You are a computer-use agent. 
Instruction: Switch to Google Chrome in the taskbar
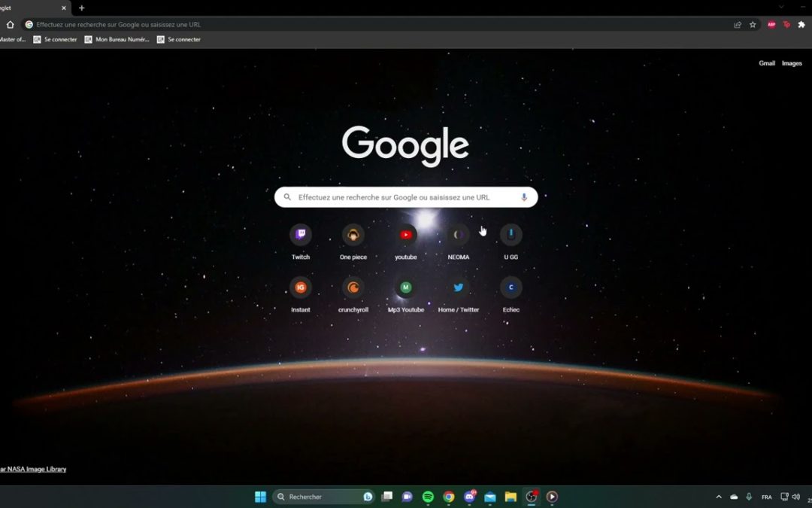[448, 497]
